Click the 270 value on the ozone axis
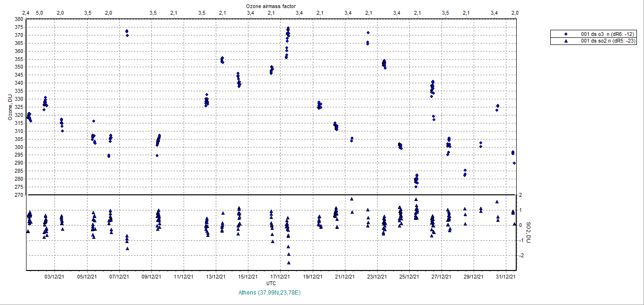The image size is (644, 305). coord(19,195)
